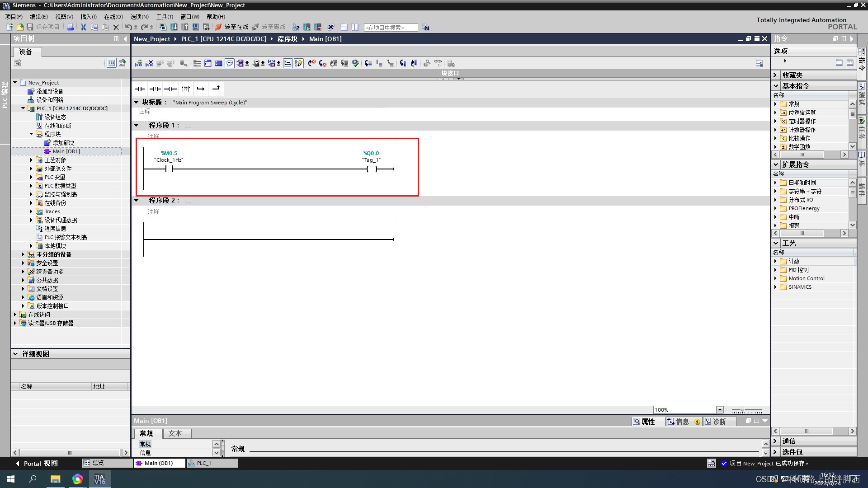
Task: Collapse the 程序段 1 network
Action: pyautogui.click(x=136, y=125)
